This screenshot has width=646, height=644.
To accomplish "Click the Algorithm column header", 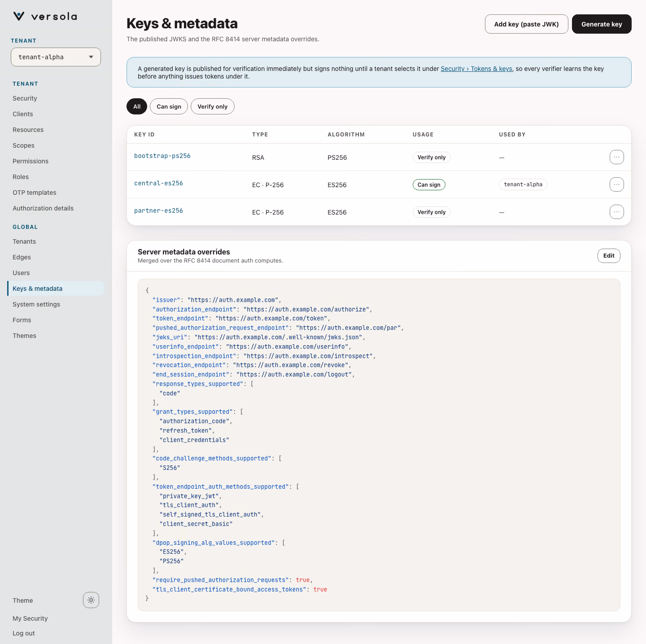I will (346, 135).
